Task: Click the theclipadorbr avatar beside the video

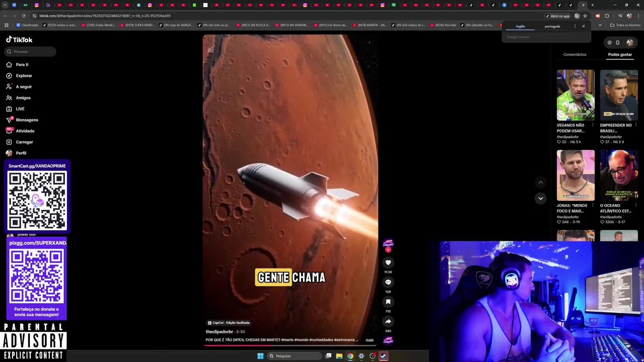Action: coord(388,243)
